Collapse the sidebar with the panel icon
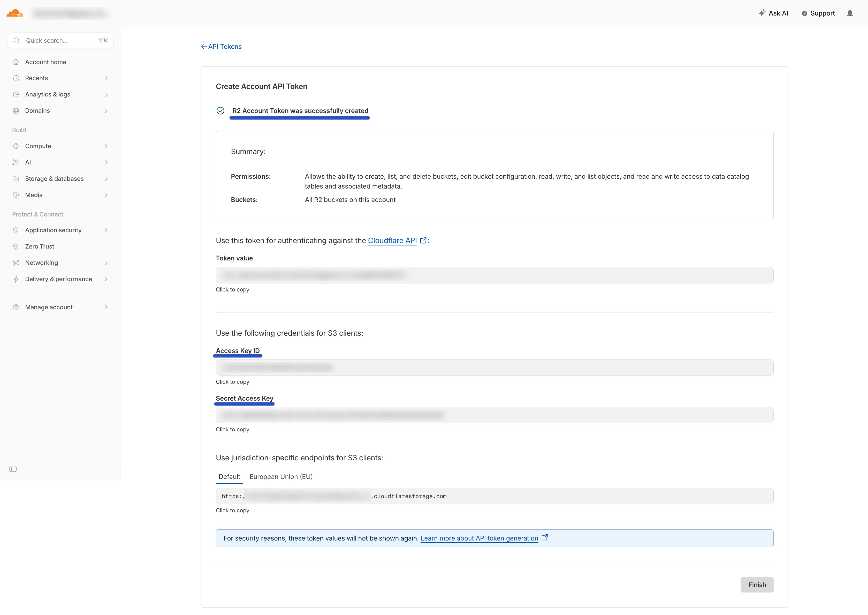 tap(13, 469)
